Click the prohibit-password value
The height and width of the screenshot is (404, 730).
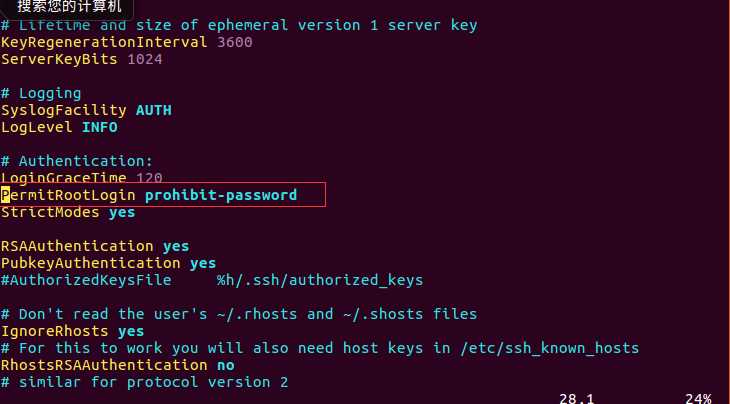(x=221, y=195)
